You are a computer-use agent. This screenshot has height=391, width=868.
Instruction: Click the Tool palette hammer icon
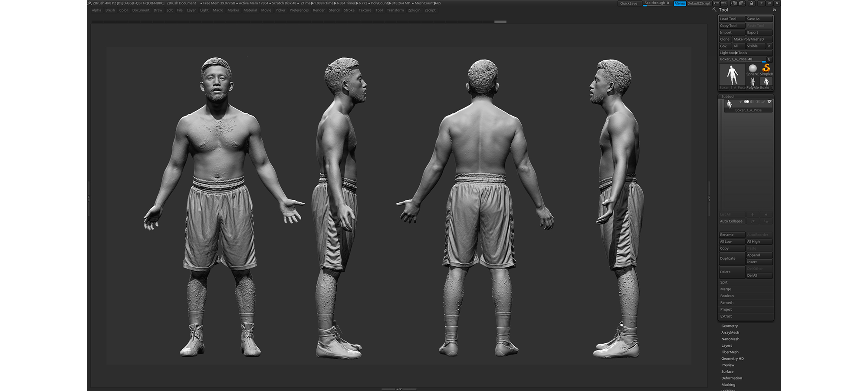(x=714, y=10)
